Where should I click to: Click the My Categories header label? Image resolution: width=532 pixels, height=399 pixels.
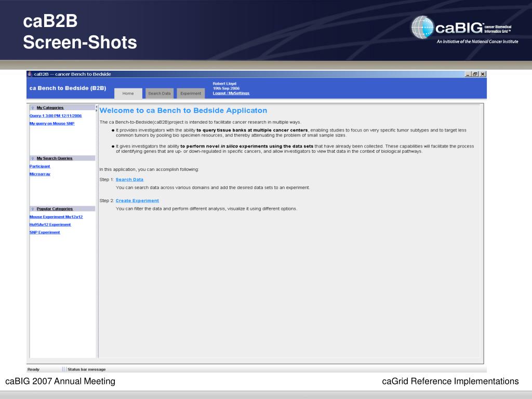point(50,108)
